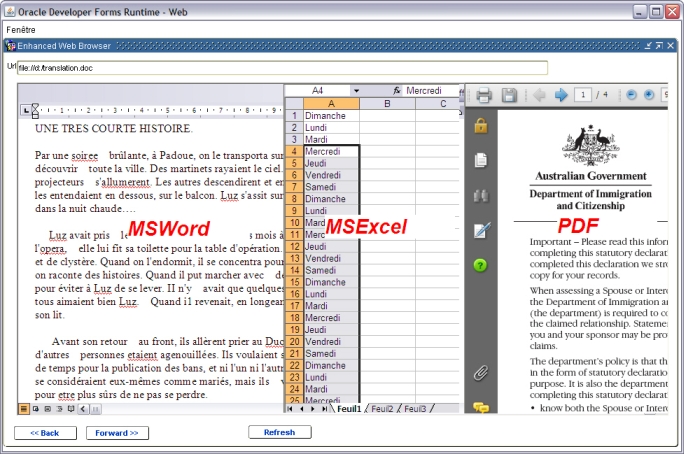The height and width of the screenshot is (454, 684).
Task: Select Excel column C header
Action: 438,104
